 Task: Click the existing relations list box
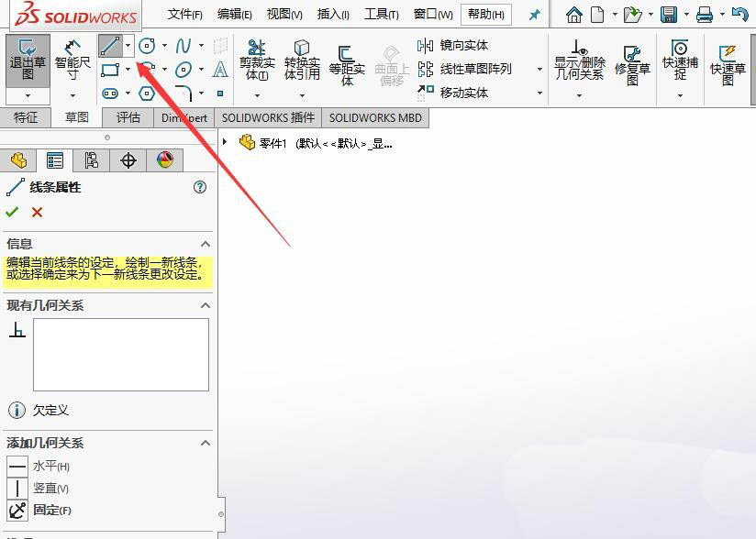pyautogui.click(x=121, y=355)
